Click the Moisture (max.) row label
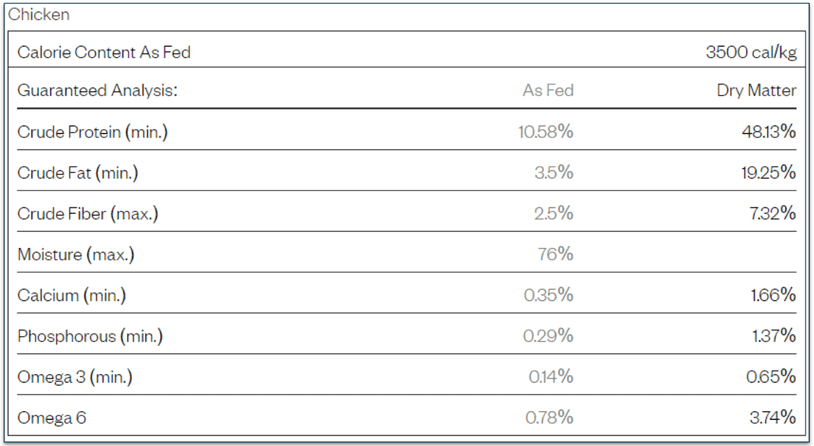 tap(76, 254)
